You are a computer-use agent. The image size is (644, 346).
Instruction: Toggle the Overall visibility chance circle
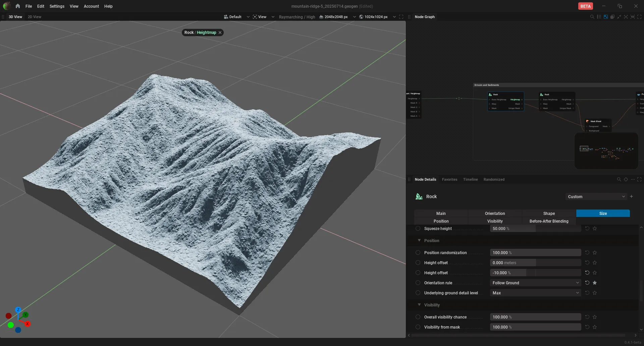point(418,317)
